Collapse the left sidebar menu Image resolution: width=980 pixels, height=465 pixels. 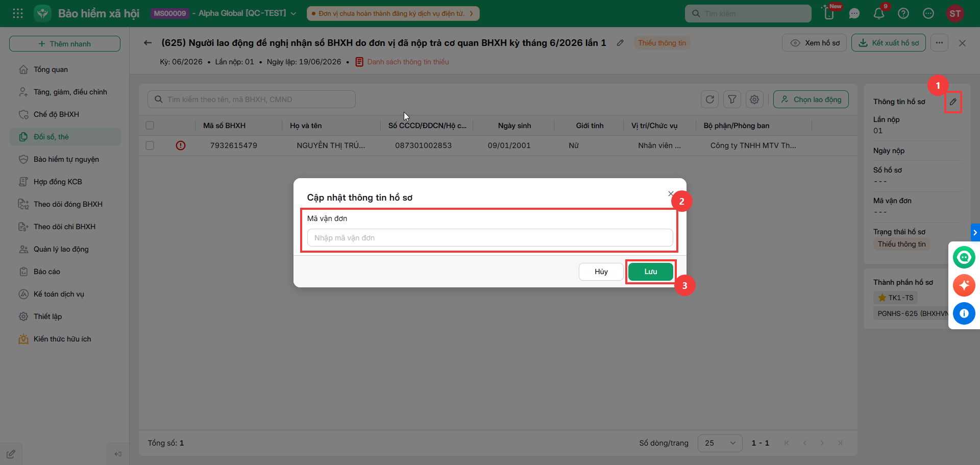(118, 454)
